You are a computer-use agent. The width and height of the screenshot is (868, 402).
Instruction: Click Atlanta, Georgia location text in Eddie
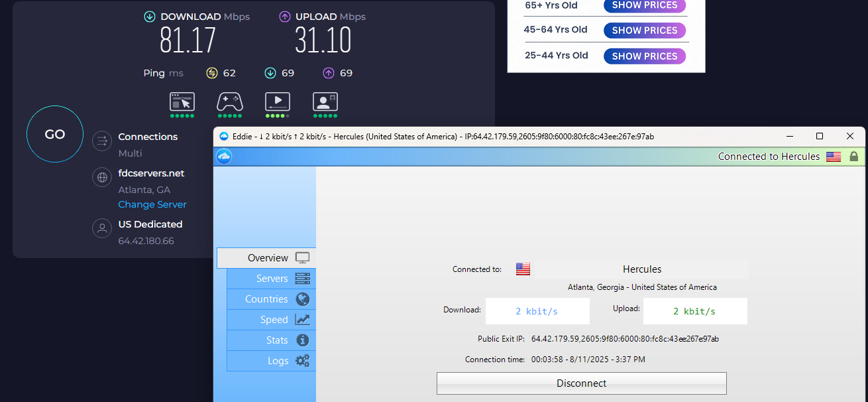click(x=642, y=287)
